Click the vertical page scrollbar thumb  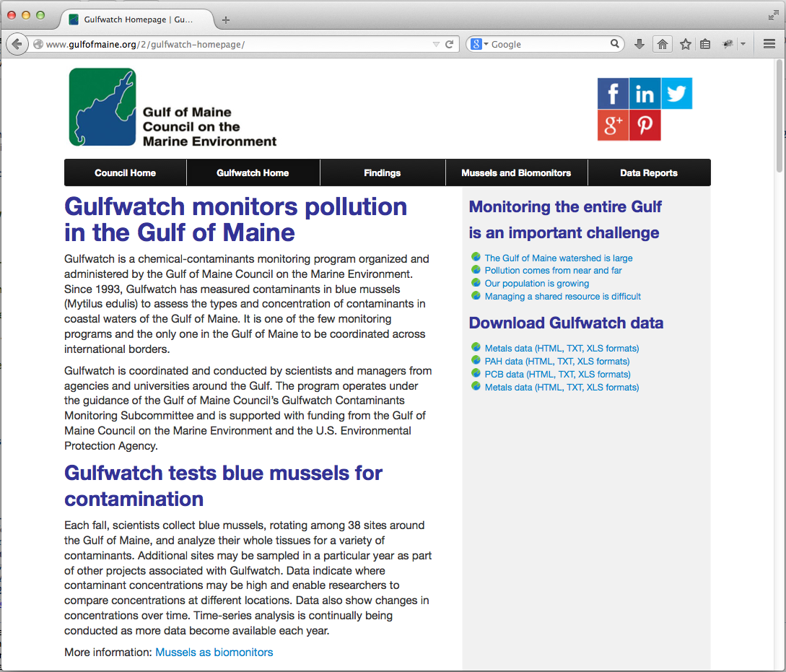click(x=780, y=116)
